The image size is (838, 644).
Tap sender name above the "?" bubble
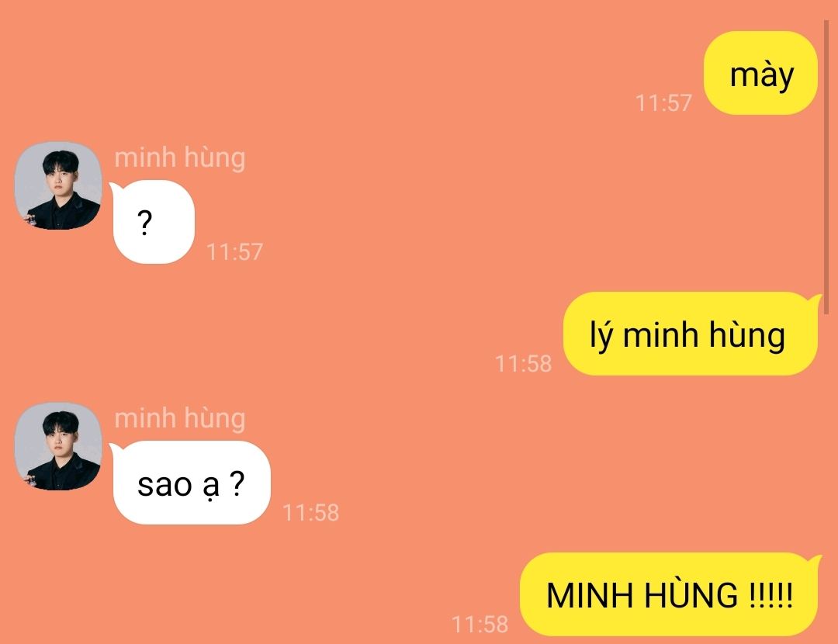pos(179,158)
